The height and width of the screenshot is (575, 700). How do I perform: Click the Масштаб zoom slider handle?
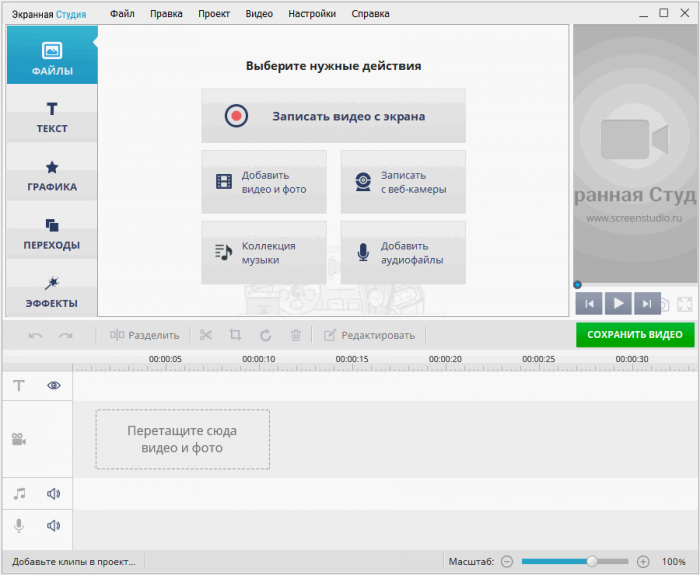pos(592,562)
